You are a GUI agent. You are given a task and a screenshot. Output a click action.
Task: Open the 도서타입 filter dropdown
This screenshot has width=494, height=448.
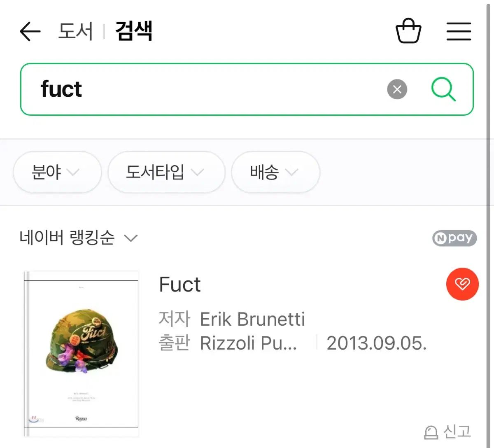coord(166,172)
